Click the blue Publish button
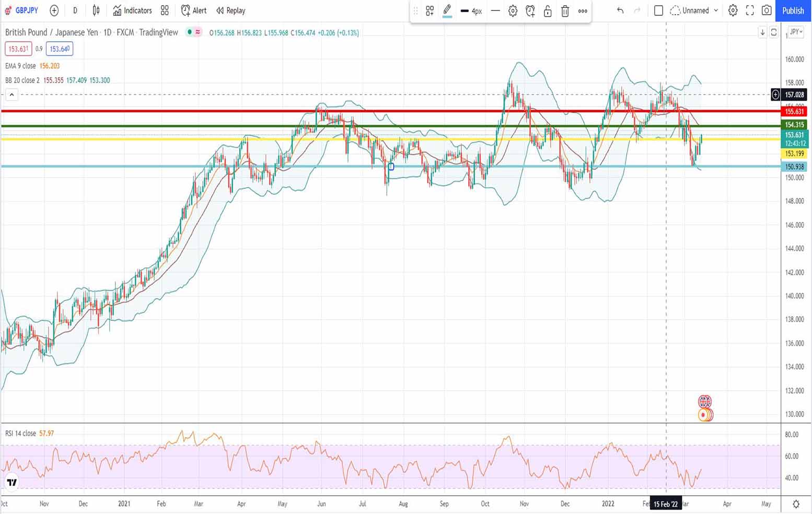 (x=793, y=10)
